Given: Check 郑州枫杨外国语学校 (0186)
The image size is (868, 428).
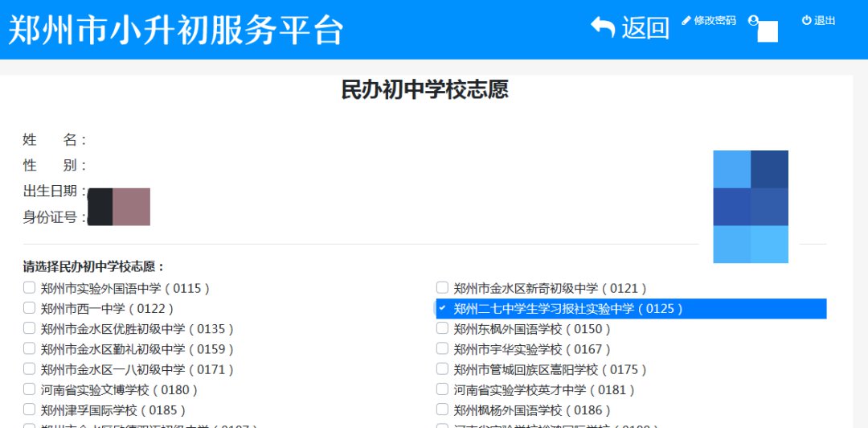Looking at the screenshot, I should tap(442, 409).
